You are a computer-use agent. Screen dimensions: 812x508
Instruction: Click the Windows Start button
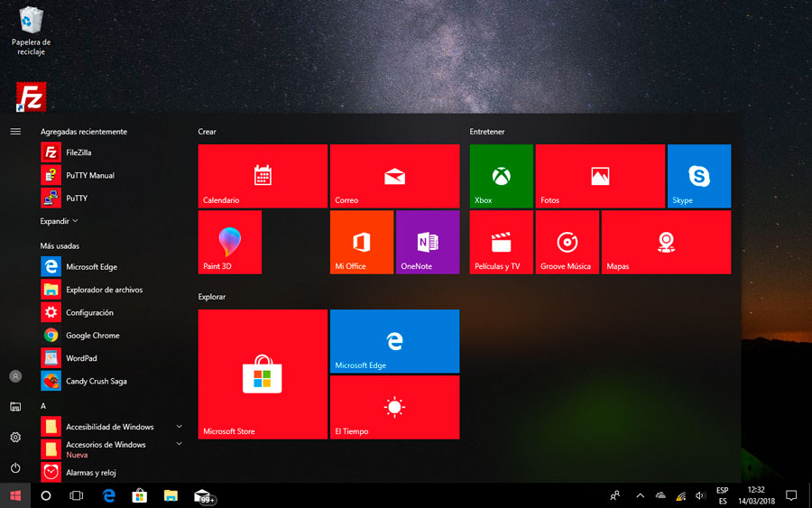15,495
